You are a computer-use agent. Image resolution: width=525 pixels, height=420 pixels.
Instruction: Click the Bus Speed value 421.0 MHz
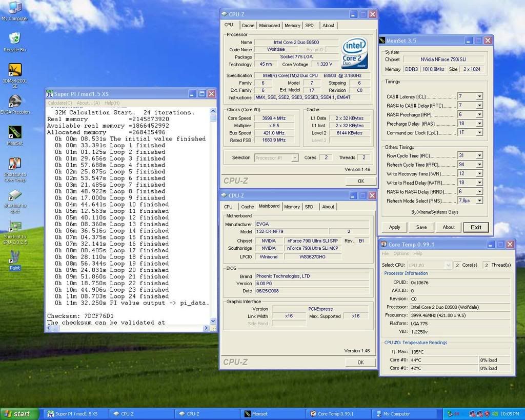pyautogui.click(x=274, y=133)
